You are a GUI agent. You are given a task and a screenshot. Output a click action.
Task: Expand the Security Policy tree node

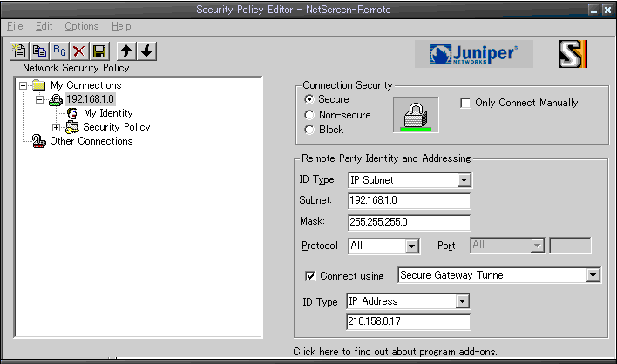coord(57,127)
